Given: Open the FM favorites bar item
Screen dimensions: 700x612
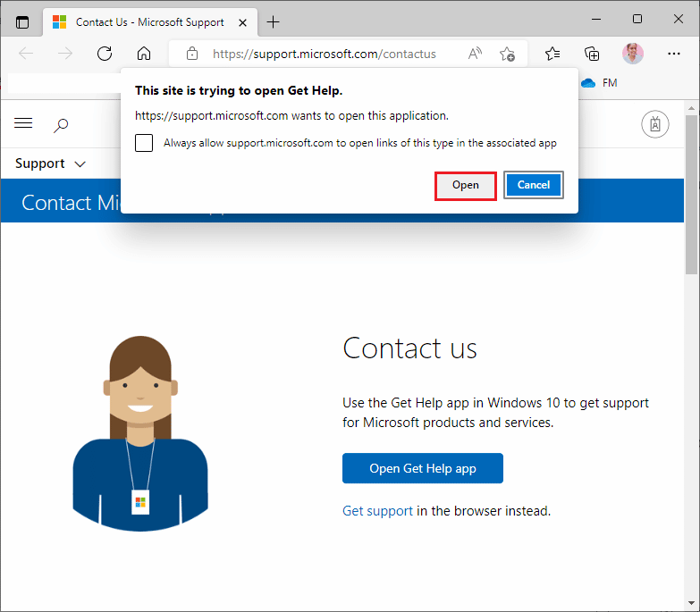Looking at the screenshot, I should coord(610,83).
